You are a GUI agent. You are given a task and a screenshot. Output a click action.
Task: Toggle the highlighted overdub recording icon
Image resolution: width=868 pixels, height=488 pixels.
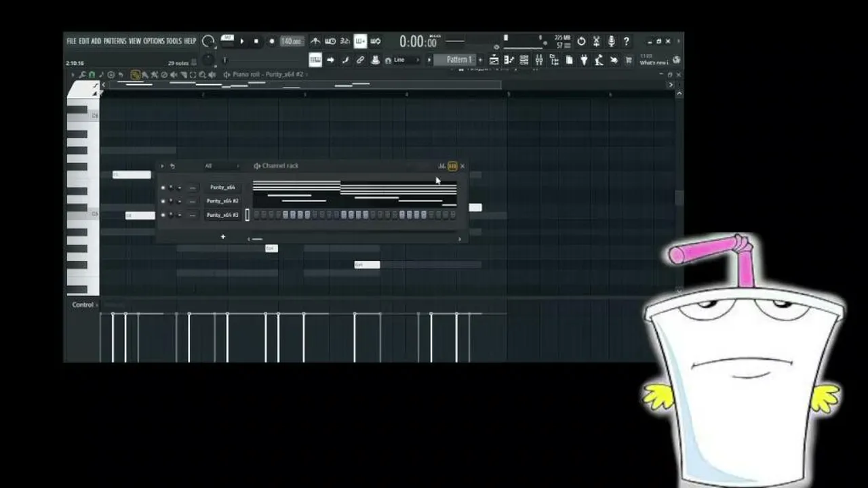point(360,41)
